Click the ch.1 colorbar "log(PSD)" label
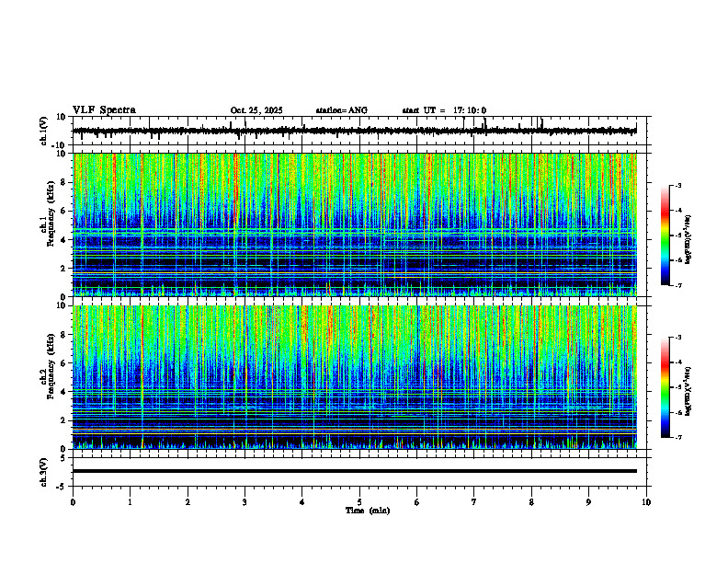Screen dimensions: 728x563 (688, 239)
